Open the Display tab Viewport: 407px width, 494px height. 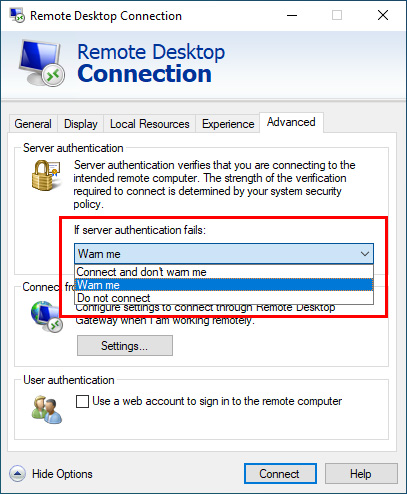pos(81,124)
